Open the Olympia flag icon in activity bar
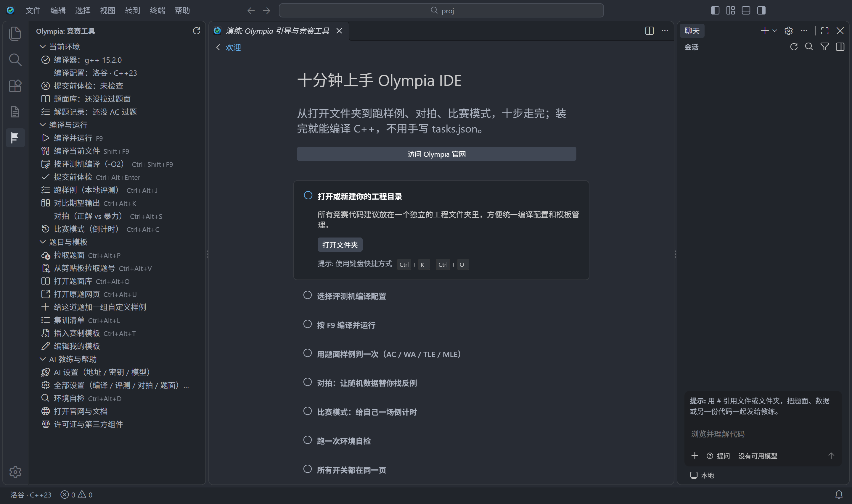Image resolution: width=852 pixels, height=504 pixels. pos(15,138)
